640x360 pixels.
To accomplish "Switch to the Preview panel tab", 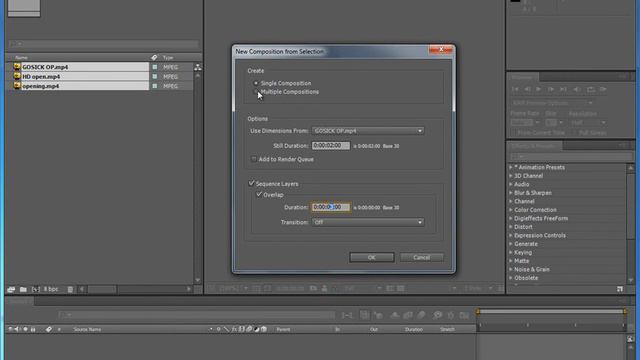I will pyautogui.click(x=523, y=77).
